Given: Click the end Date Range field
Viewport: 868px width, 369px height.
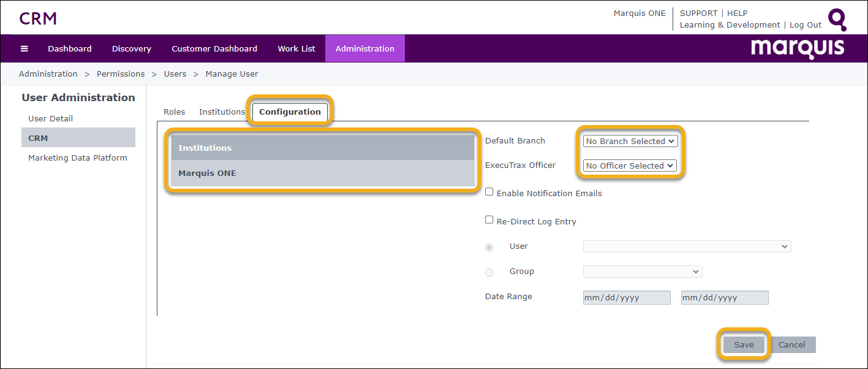Looking at the screenshot, I should tap(725, 298).
